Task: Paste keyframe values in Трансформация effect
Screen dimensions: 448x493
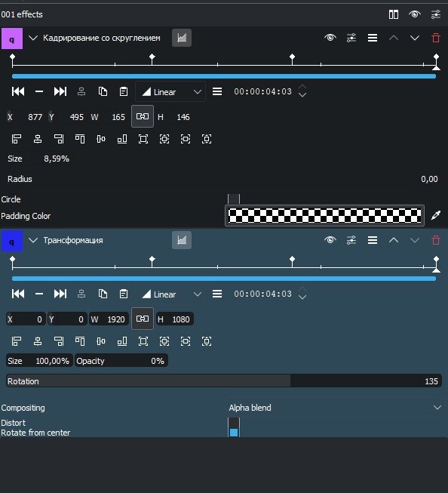Action: pos(124,294)
